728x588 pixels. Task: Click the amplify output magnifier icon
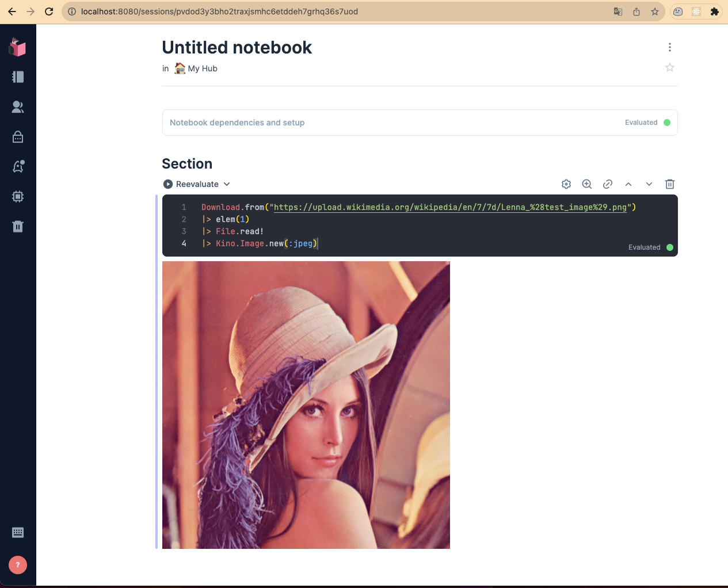[587, 184]
